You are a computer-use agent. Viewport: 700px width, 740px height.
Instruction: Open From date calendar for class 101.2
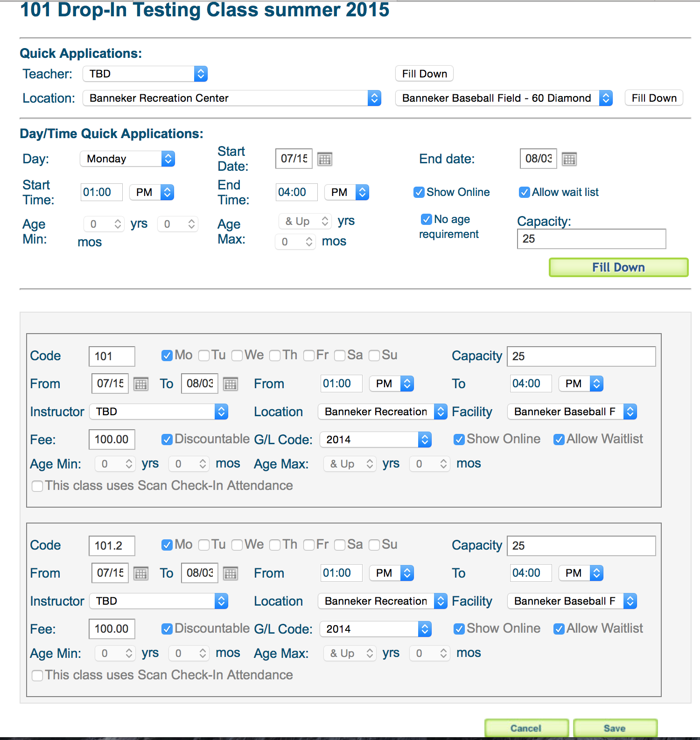pos(140,573)
